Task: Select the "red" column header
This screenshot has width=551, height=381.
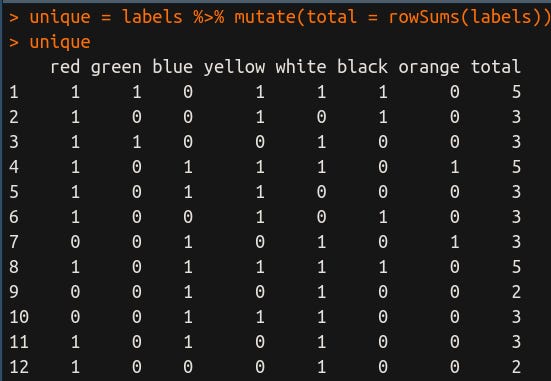Action: click(65, 67)
